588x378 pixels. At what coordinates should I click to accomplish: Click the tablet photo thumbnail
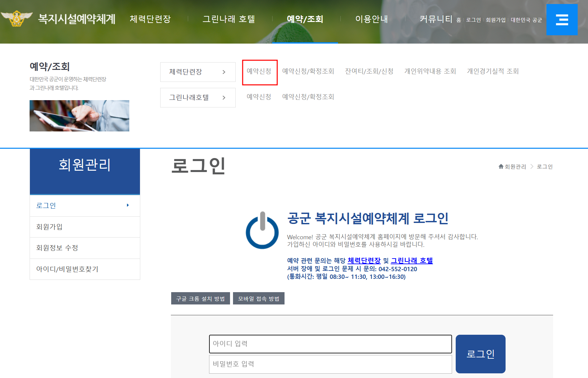[x=79, y=116]
